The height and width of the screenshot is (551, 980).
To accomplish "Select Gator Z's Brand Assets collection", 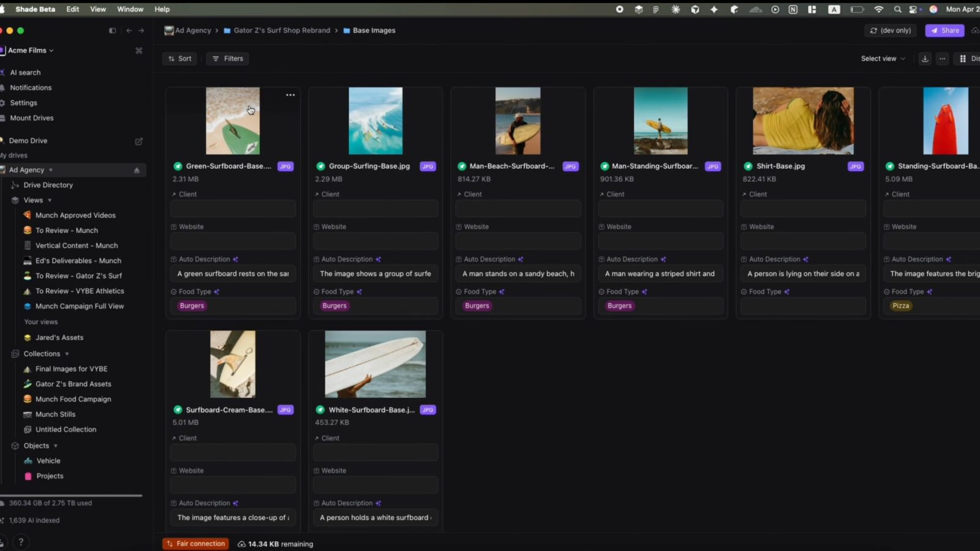I will [x=73, y=384].
